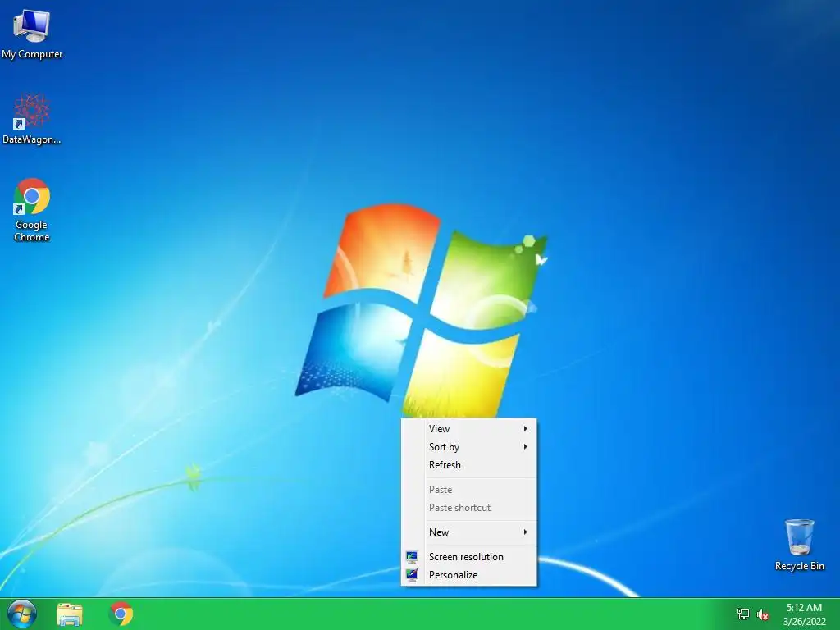840x630 pixels.
Task: Choose Personalize from the context menu
Action: click(x=468, y=575)
